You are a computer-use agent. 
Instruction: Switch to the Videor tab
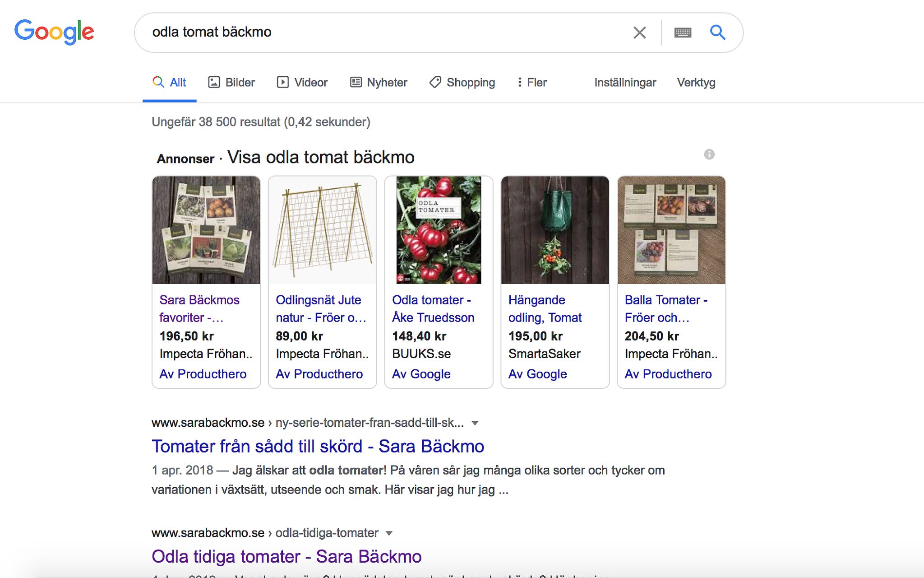tap(302, 83)
